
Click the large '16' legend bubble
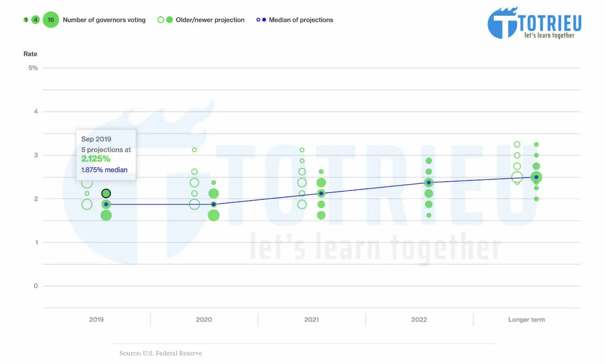(x=51, y=20)
